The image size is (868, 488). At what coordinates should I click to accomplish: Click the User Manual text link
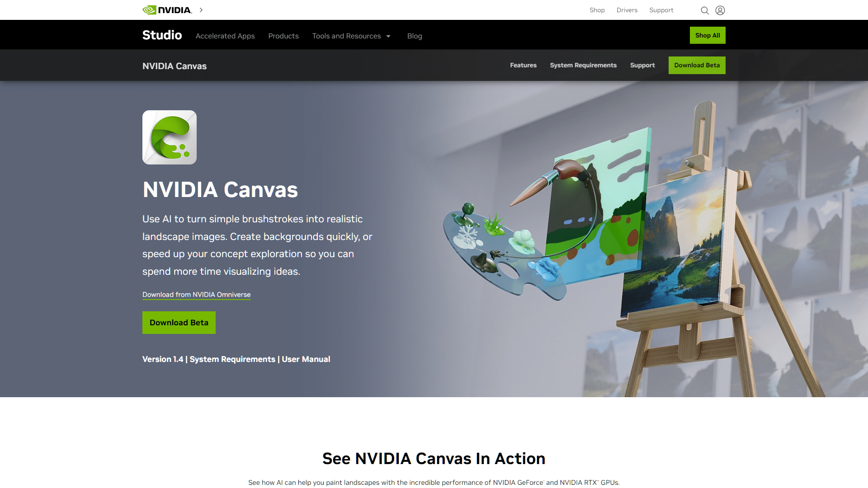(x=307, y=358)
